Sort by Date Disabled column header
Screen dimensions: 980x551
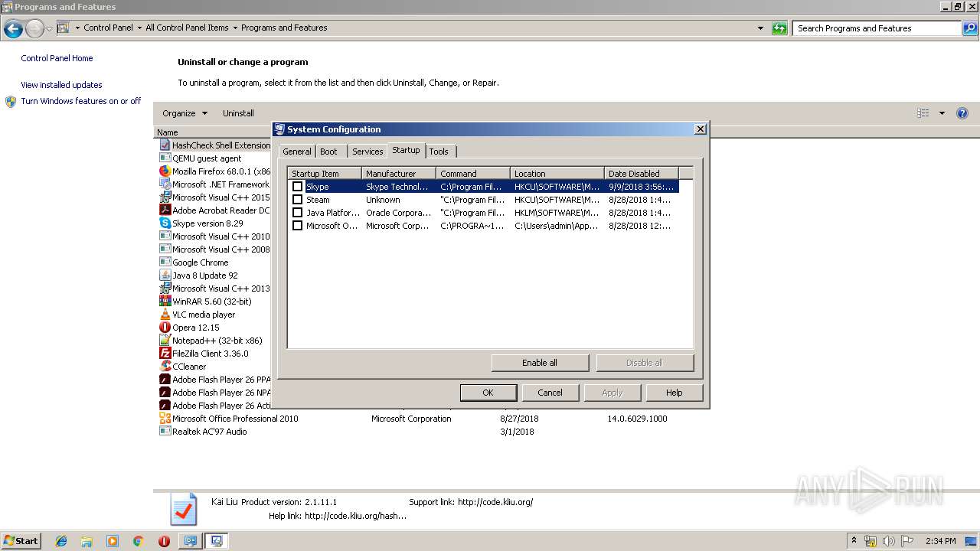click(x=642, y=174)
